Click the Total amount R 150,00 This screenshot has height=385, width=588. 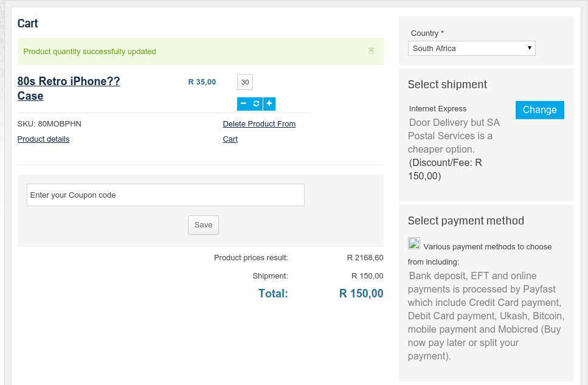click(361, 294)
